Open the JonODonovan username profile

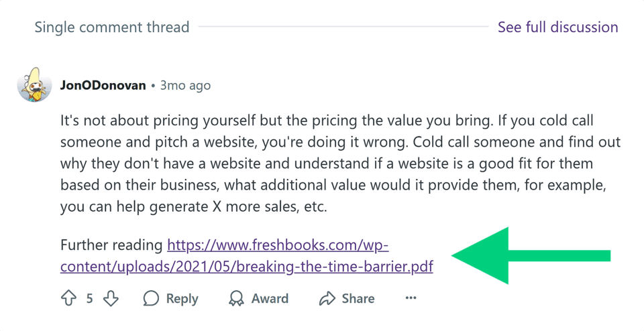(103, 86)
